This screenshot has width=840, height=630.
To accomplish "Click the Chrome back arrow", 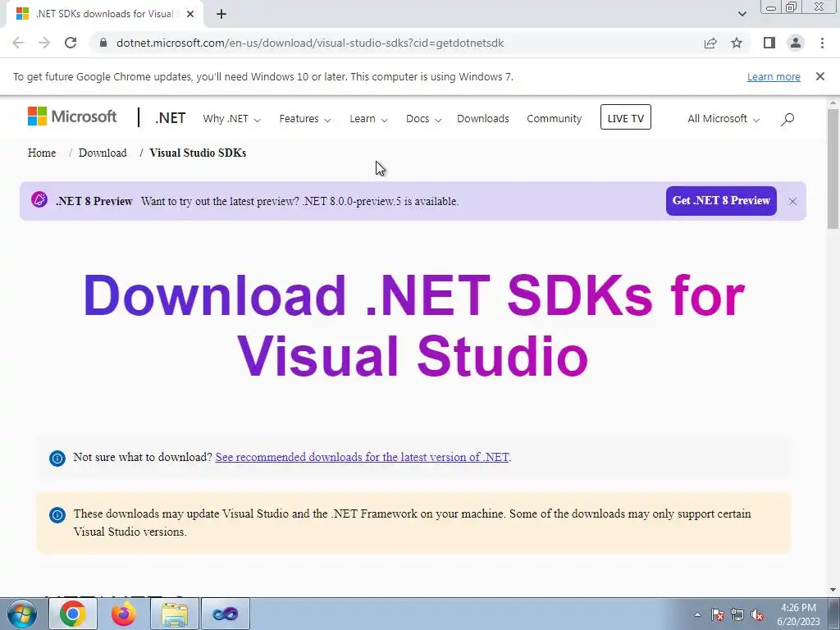I will 18,43.
